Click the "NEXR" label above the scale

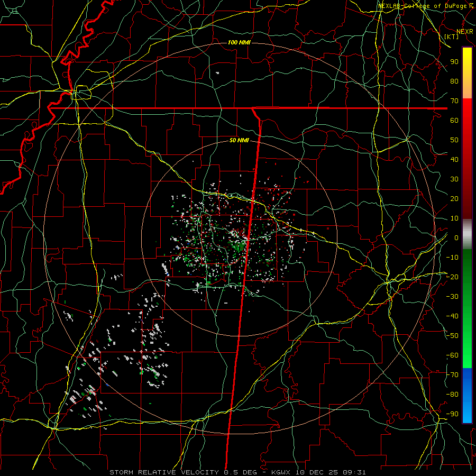(x=465, y=32)
